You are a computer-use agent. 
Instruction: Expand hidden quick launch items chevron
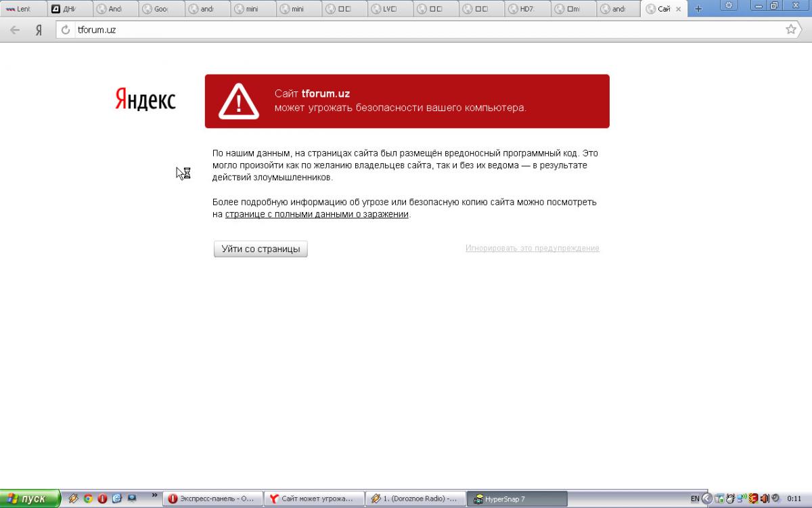pyautogui.click(x=154, y=495)
